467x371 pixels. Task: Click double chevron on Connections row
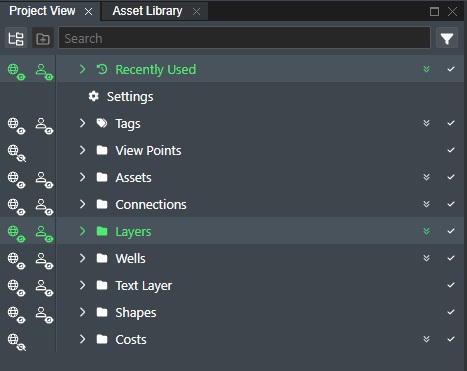pyautogui.click(x=426, y=204)
